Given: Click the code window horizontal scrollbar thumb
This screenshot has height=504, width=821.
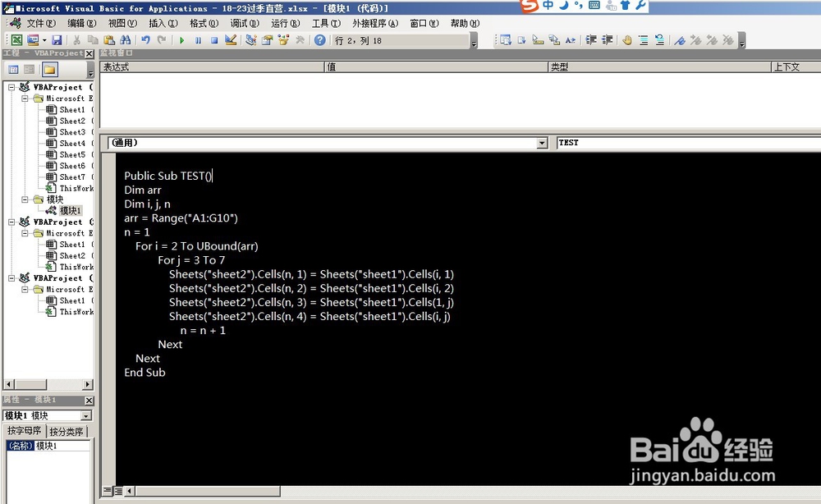Looking at the screenshot, I should (209, 491).
